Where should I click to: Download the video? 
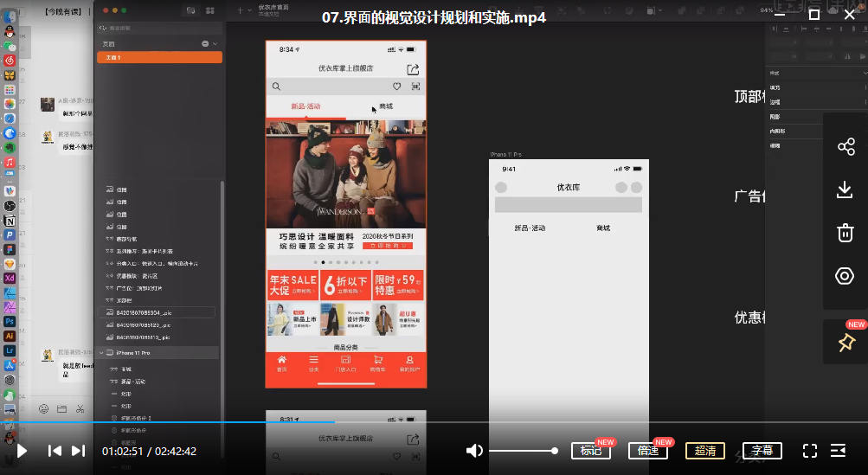[845, 189]
